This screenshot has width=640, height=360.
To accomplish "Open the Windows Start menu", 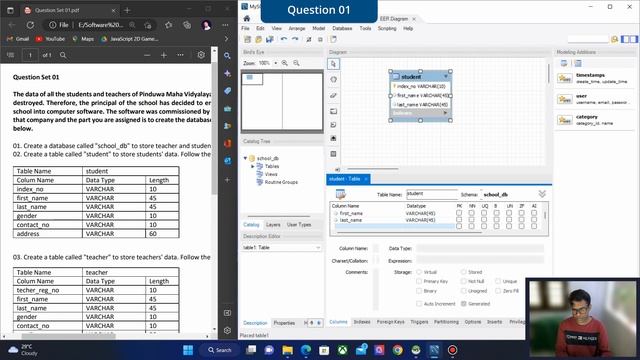I will click(x=188, y=350).
